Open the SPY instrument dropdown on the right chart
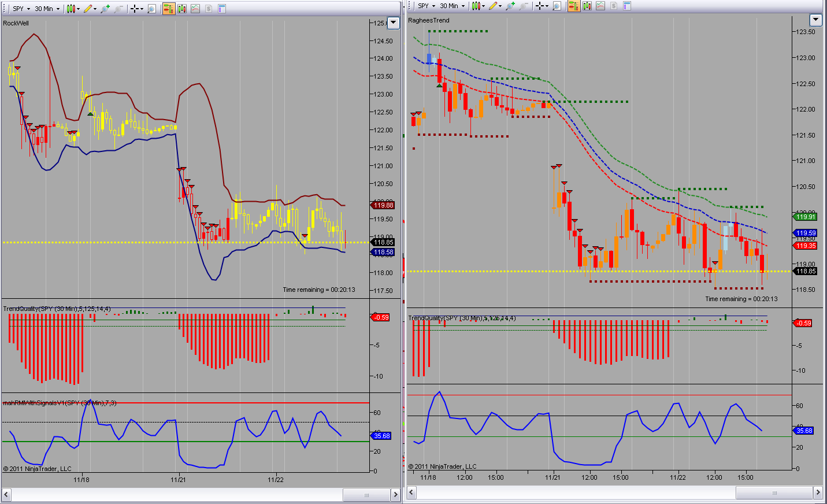 click(427, 6)
